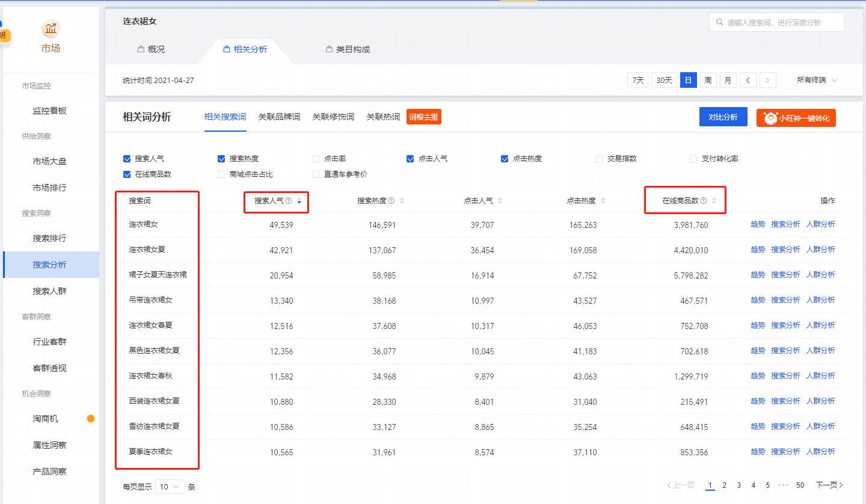Click the magnifier icon in search box

[719, 23]
